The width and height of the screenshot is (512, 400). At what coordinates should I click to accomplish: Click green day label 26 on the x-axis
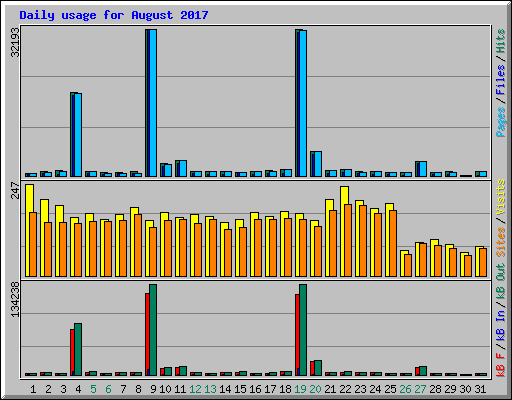[405, 389]
